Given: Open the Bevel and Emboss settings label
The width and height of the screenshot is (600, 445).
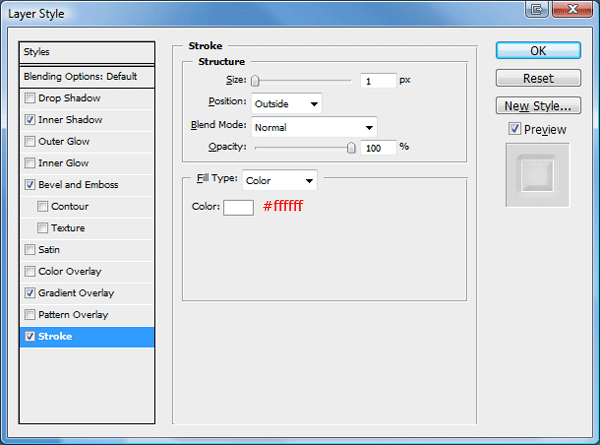Looking at the screenshot, I should pyautogui.click(x=78, y=185).
